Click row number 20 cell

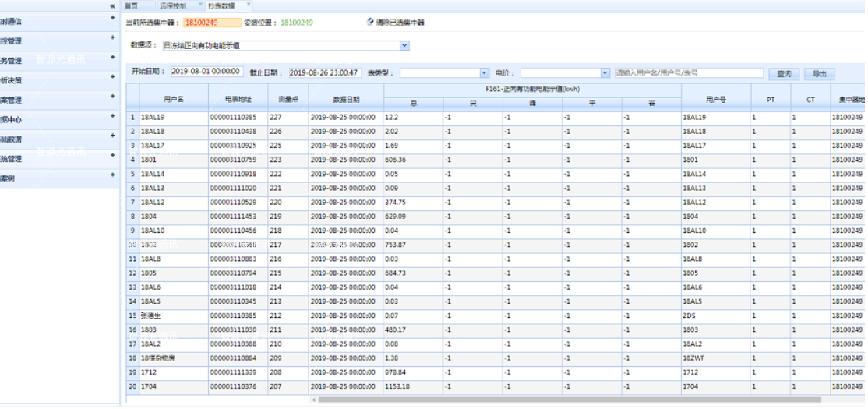pyautogui.click(x=133, y=386)
